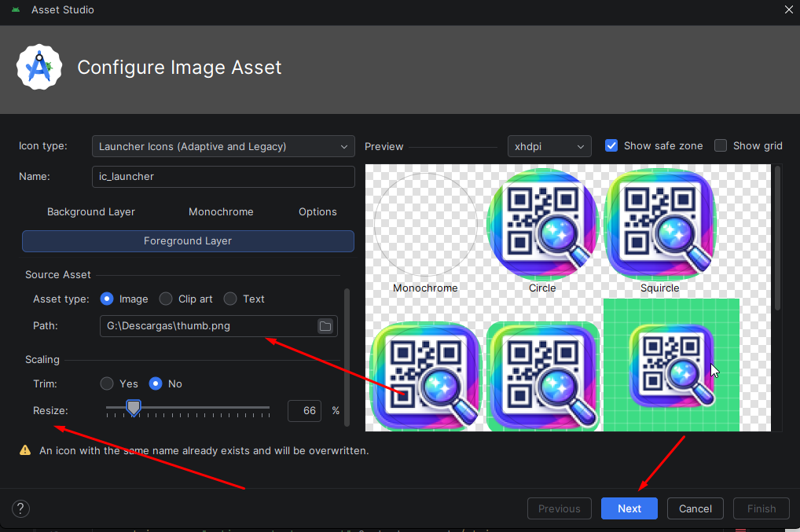Click the overwrite warning message text
The width and height of the screenshot is (800, 532).
(204, 450)
